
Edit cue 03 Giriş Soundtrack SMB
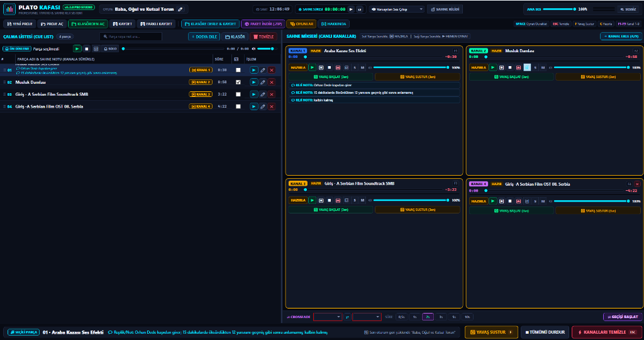pos(262,94)
